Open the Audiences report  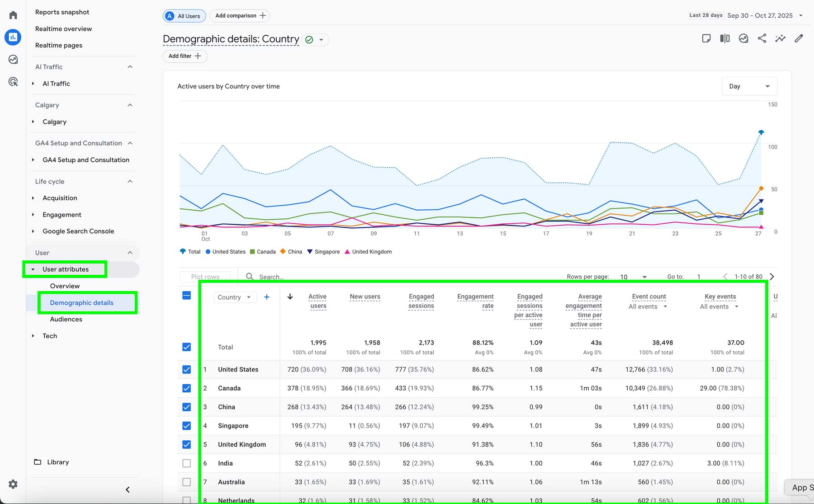[x=66, y=319]
